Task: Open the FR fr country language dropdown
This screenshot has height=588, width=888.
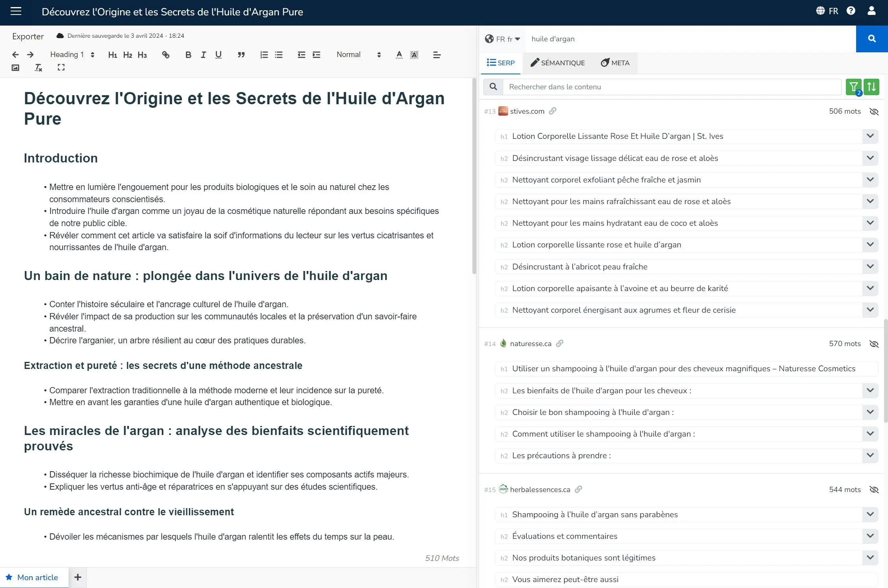Action: click(503, 39)
